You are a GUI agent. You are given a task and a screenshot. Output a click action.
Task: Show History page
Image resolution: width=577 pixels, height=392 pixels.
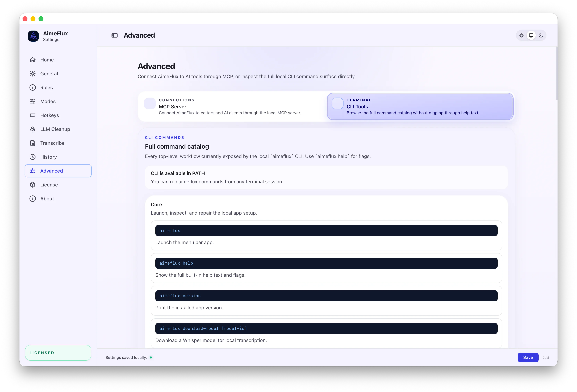click(58, 157)
